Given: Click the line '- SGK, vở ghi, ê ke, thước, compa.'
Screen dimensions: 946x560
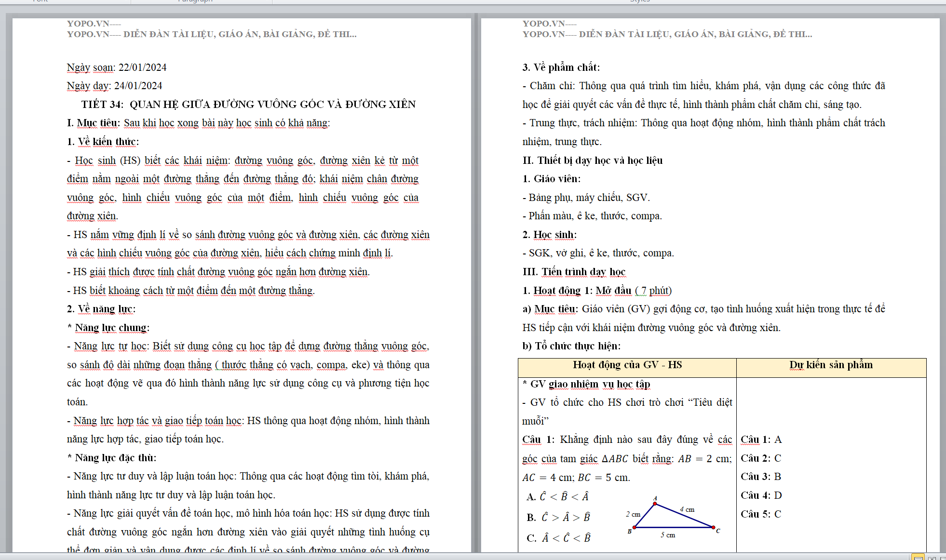Looking at the screenshot, I should [x=598, y=253].
